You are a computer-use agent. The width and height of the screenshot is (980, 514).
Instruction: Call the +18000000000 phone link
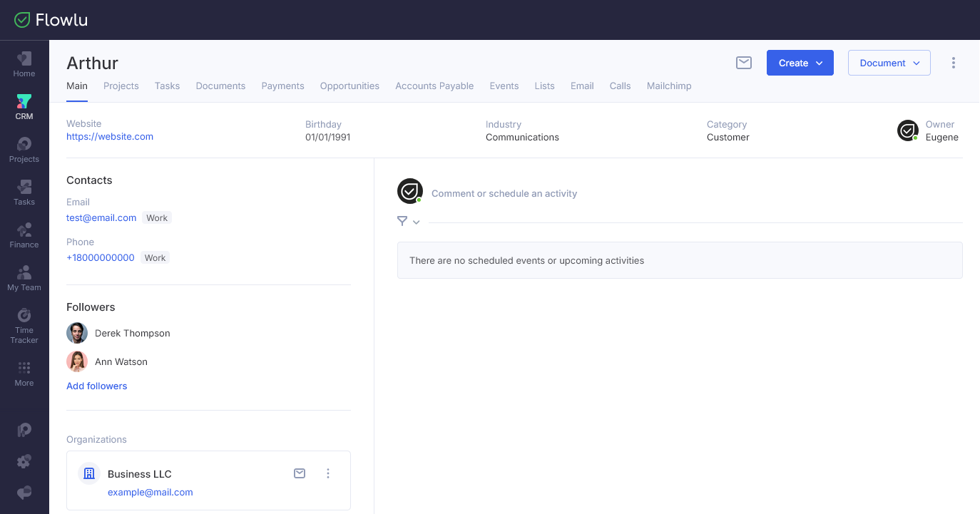click(x=101, y=258)
